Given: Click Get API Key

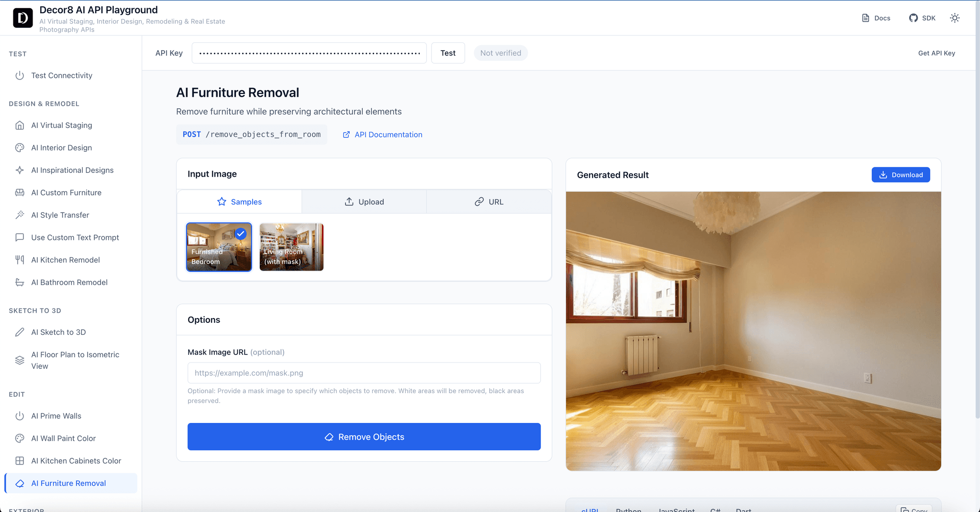Looking at the screenshot, I should click(x=936, y=53).
